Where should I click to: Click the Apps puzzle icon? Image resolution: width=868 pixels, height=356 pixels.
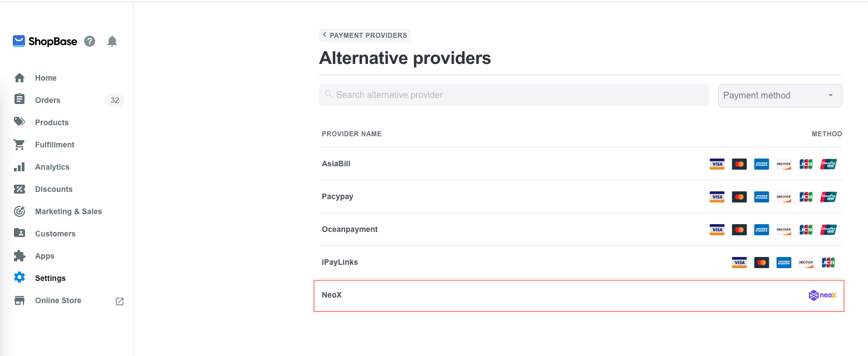tap(19, 256)
